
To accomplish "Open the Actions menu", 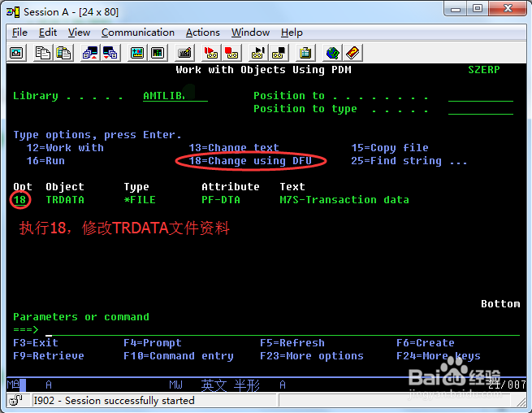I will [x=203, y=33].
